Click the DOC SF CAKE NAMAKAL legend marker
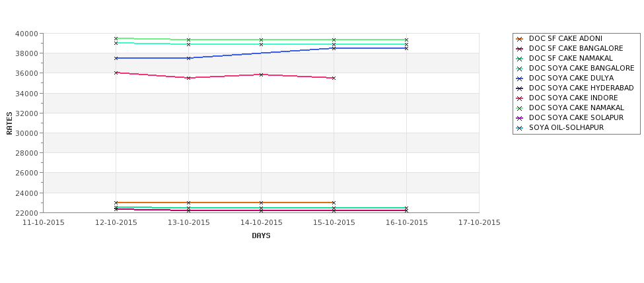 [520, 59]
